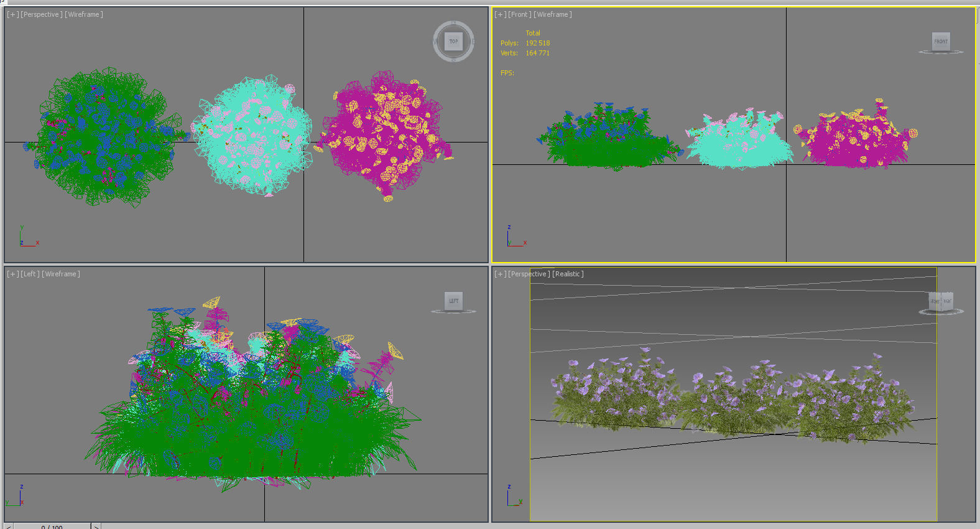This screenshot has width=980, height=529.
Task: Click the S compass point on the ViewCube ring
Action: tap(453, 60)
